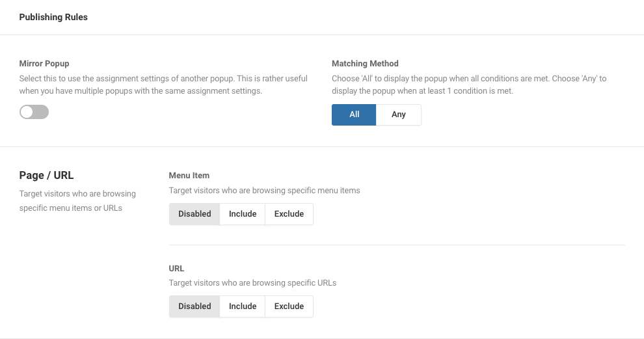The image size is (644, 339).
Task: Click the 'Matching Method' label
Action: pos(365,64)
